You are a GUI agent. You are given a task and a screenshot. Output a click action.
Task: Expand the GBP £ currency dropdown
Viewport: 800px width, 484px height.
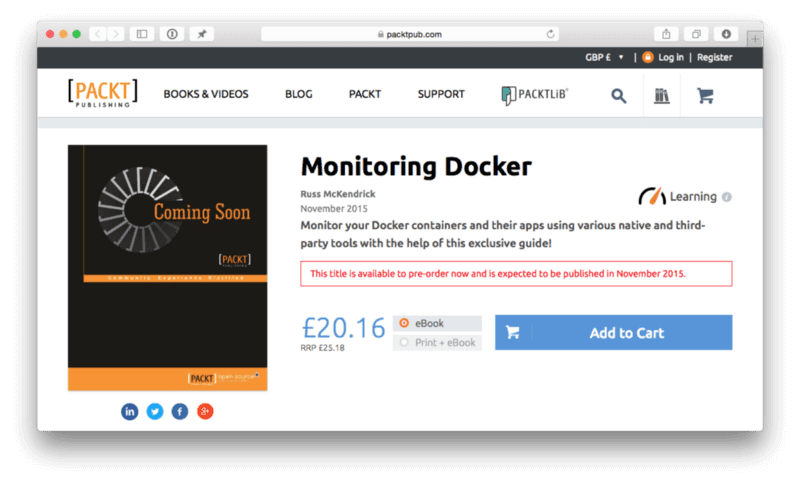604,58
